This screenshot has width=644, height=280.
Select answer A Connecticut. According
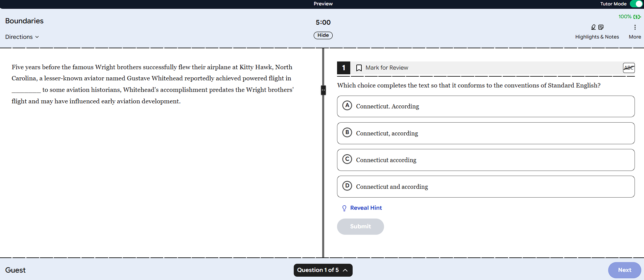[486, 106]
